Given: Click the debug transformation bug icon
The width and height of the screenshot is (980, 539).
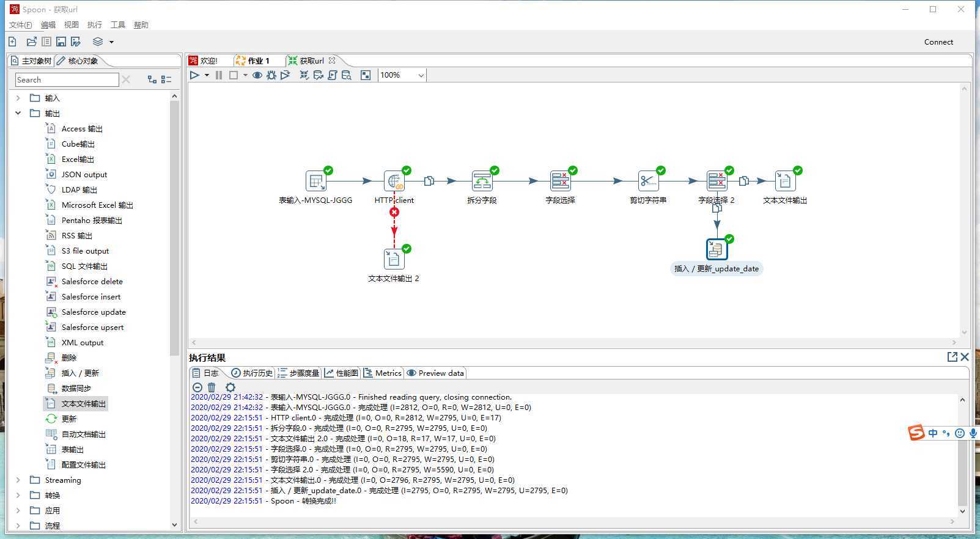Looking at the screenshot, I should coord(271,75).
